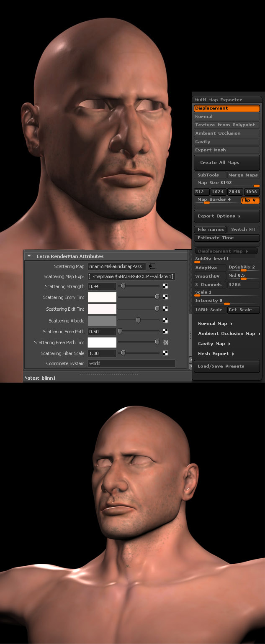Viewport: 265px width, 644px height.
Task: Click the Scattering Strength 0.94 value field
Action: pos(102,286)
